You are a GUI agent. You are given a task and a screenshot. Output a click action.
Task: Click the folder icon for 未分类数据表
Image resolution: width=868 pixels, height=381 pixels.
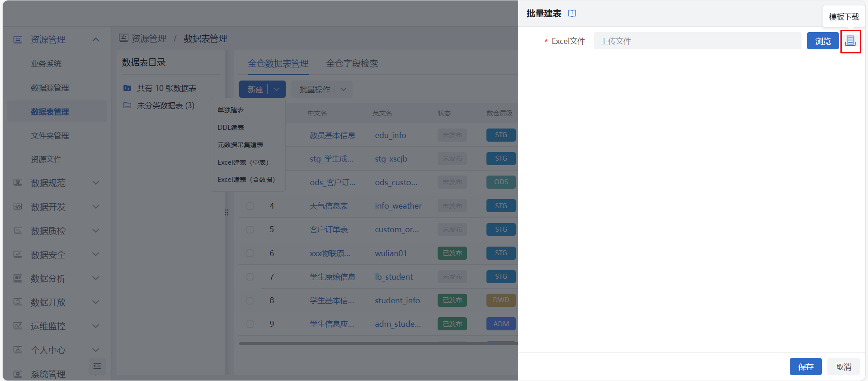coord(127,105)
